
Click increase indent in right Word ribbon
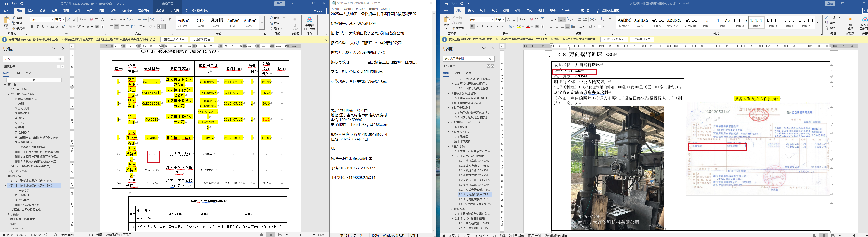(585, 19)
